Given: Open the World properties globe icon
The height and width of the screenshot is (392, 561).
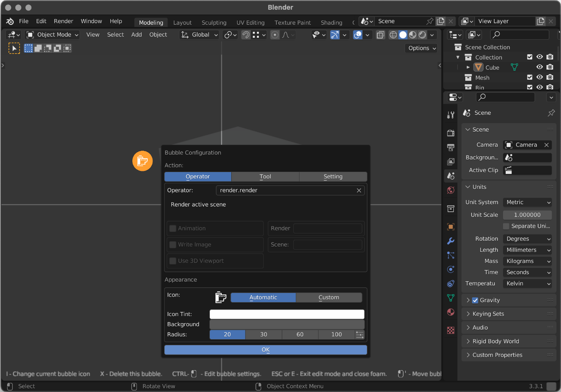Looking at the screenshot, I should (x=451, y=190).
